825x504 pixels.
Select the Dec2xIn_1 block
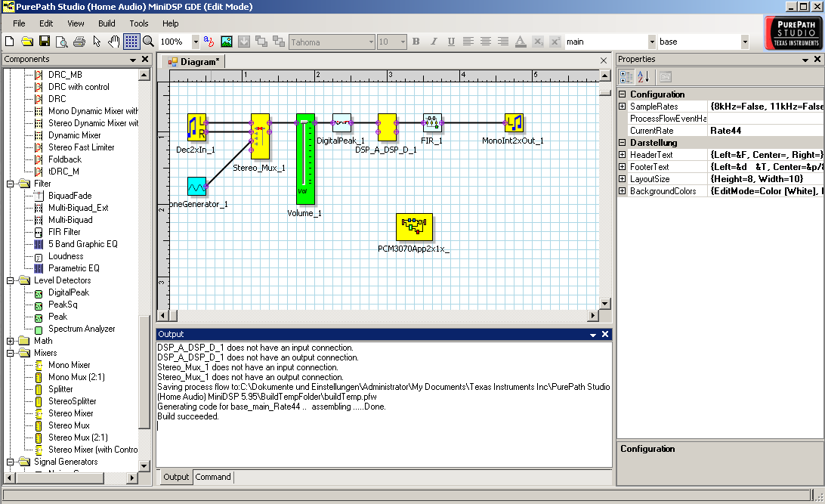(x=196, y=128)
